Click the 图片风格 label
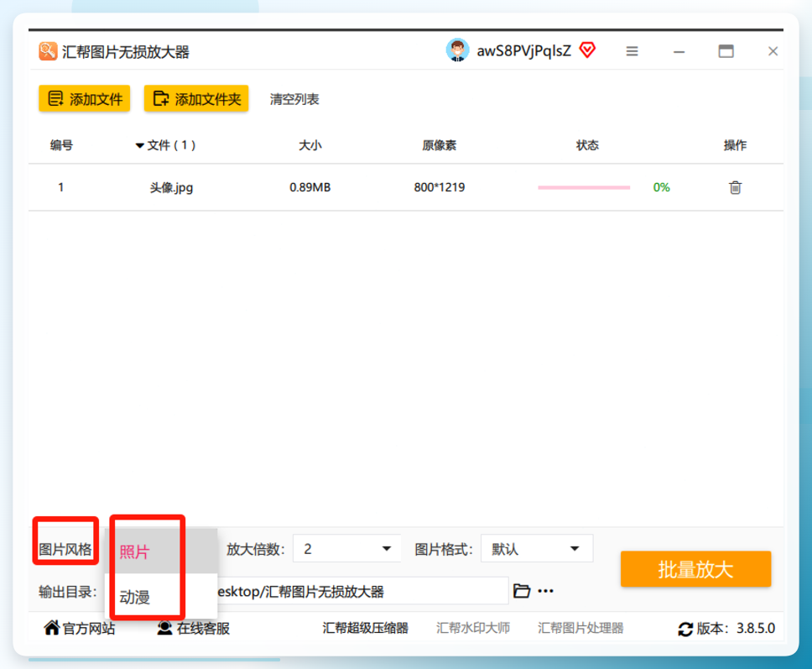The width and height of the screenshot is (812, 669). [65, 549]
